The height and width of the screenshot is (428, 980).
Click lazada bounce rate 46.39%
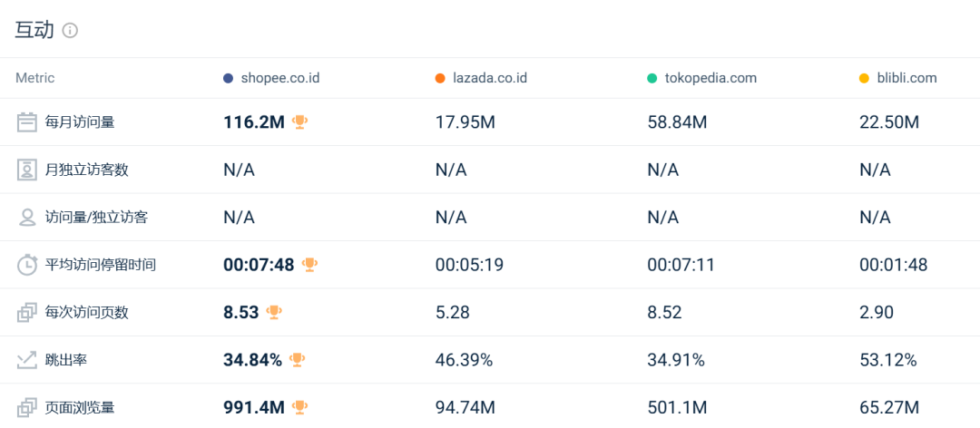(464, 360)
